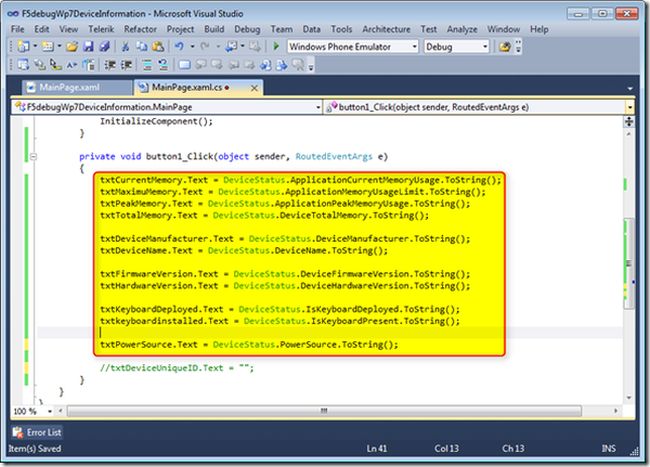
Task: Click the Error List panel icon
Action: (18, 432)
